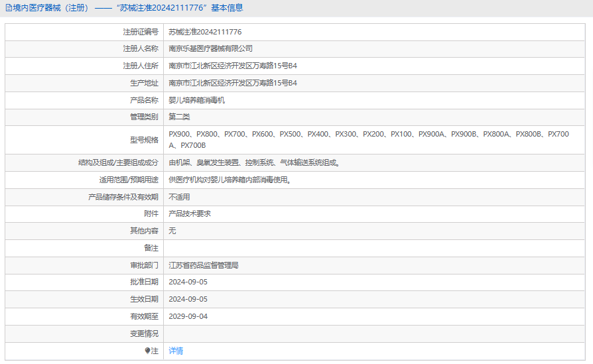Select registrant name 南京乐基医疗器械有限公司

[211, 49]
